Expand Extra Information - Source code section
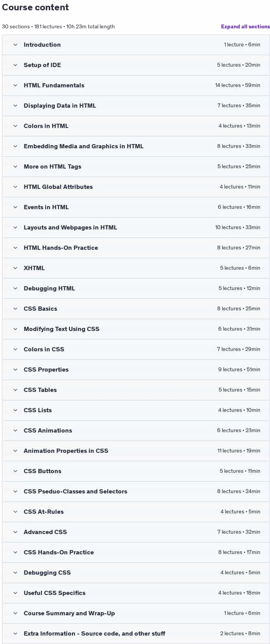This screenshot has width=270, height=644. 136,634
